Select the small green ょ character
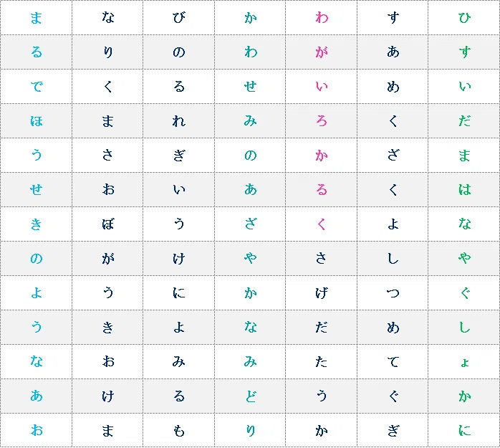The image size is (500, 448). (465, 363)
